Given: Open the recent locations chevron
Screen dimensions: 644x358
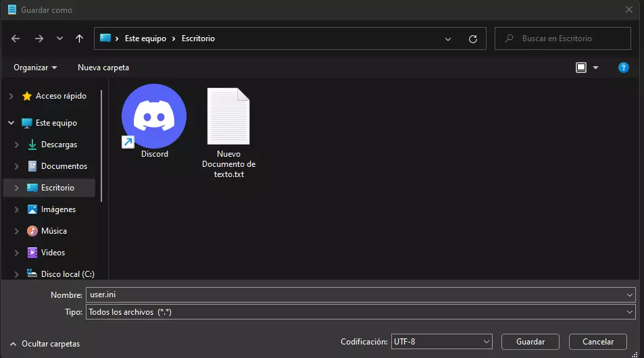Looking at the screenshot, I should tap(59, 39).
